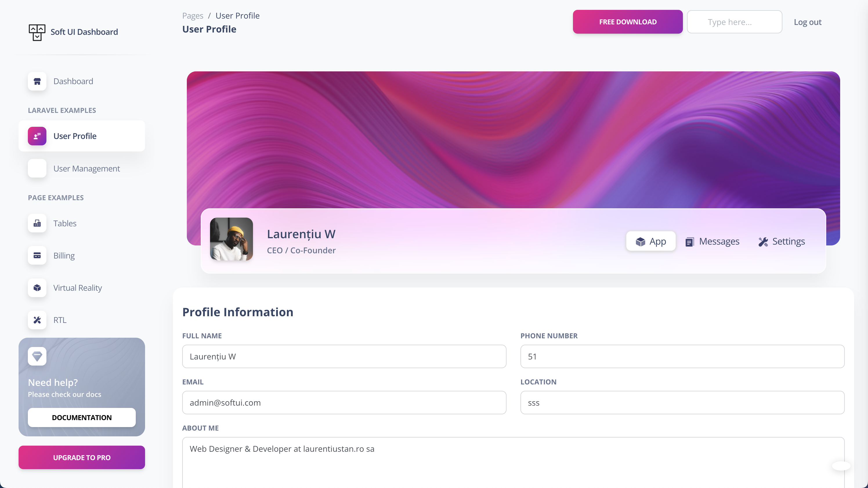
Task: Focus the Type here search field
Action: pyautogui.click(x=734, y=22)
